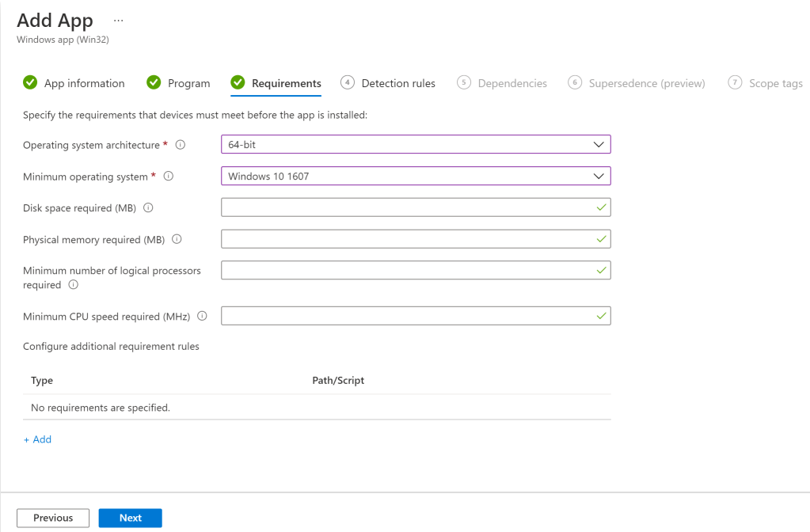
Task: Click info icon for logical processors required
Action: click(x=74, y=285)
